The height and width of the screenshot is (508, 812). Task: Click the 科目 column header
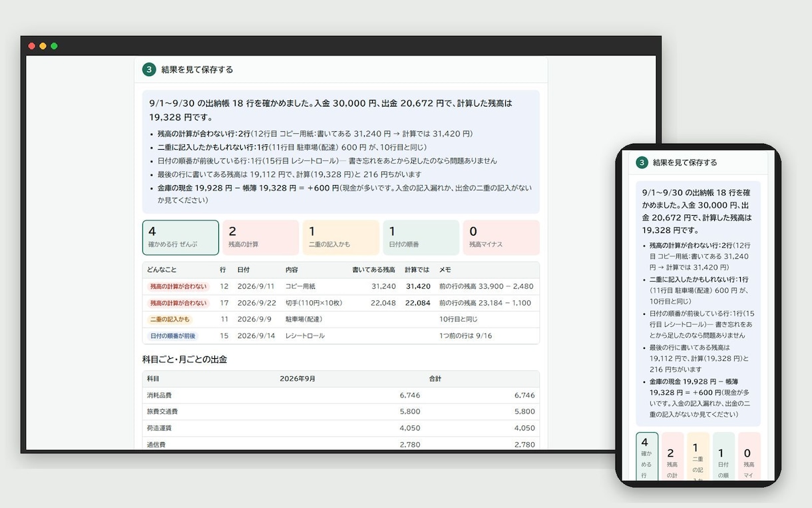[x=153, y=379]
